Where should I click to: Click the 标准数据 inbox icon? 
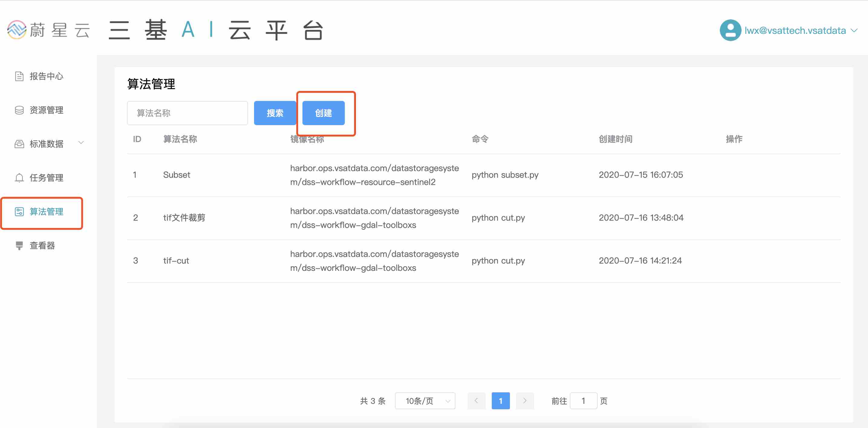19,144
